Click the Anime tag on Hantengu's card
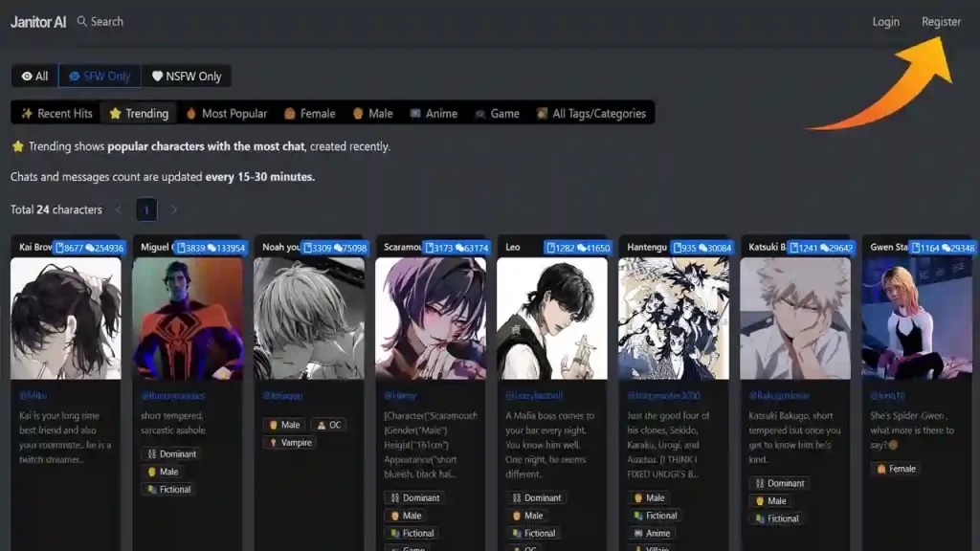The width and height of the screenshot is (980, 551). click(x=652, y=533)
